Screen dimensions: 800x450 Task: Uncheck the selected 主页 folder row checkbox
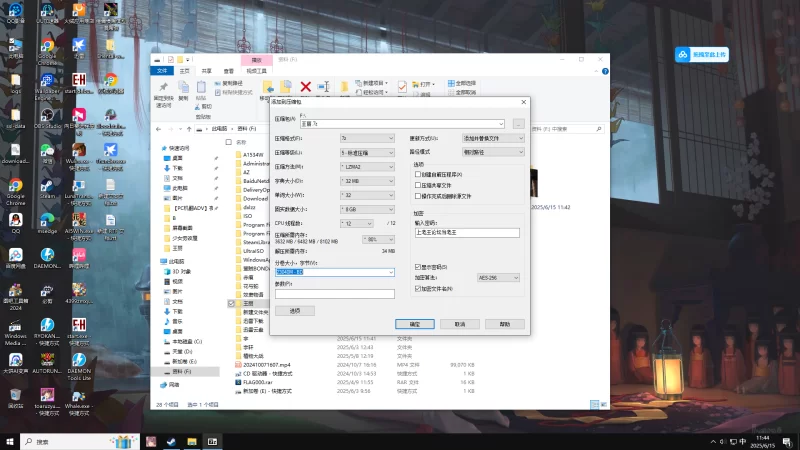(231, 304)
